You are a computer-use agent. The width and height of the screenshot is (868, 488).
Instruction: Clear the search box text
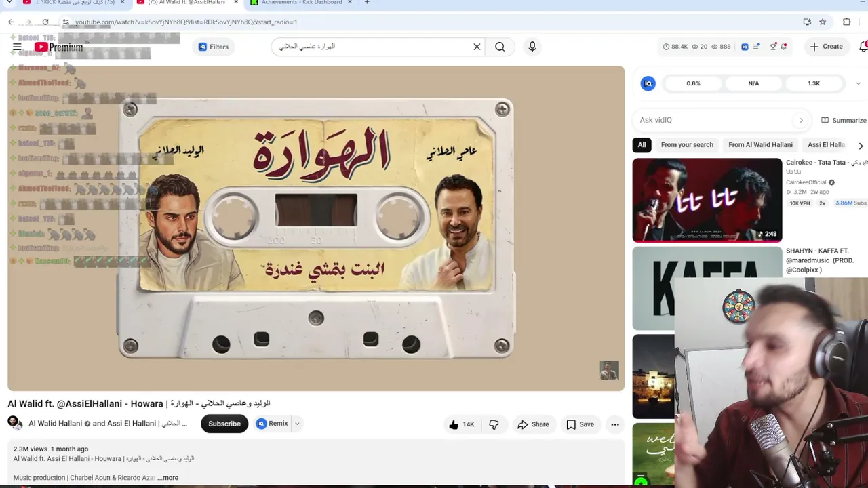pyautogui.click(x=477, y=47)
